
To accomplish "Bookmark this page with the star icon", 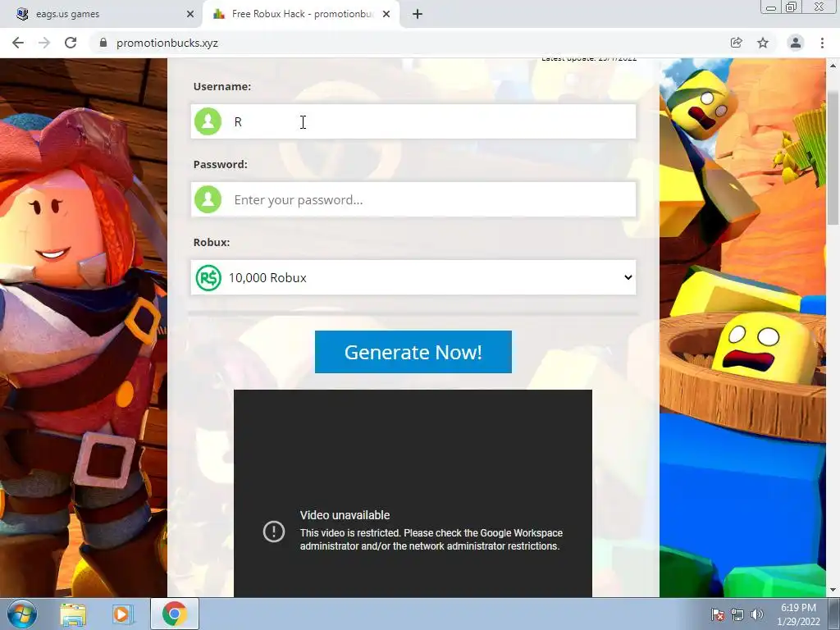I will tap(763, 43).
